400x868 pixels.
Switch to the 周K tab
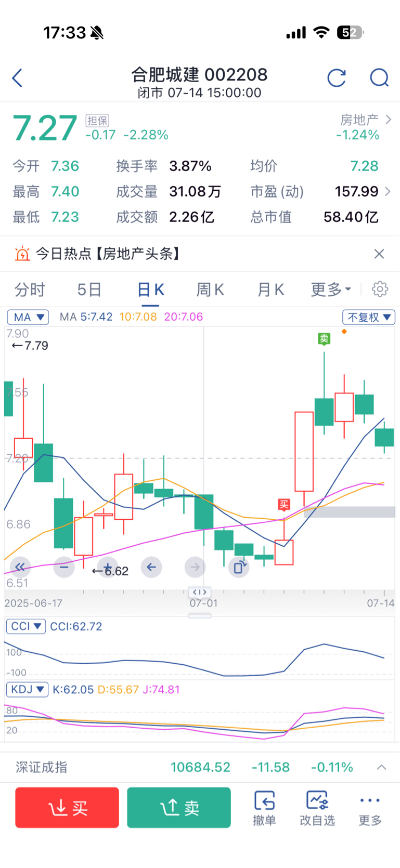[210, 290]
